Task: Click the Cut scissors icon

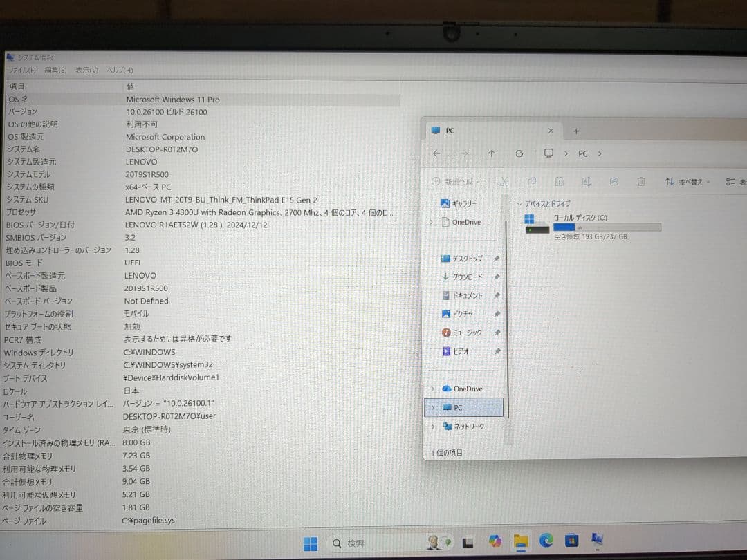Action: click(504, 182)
